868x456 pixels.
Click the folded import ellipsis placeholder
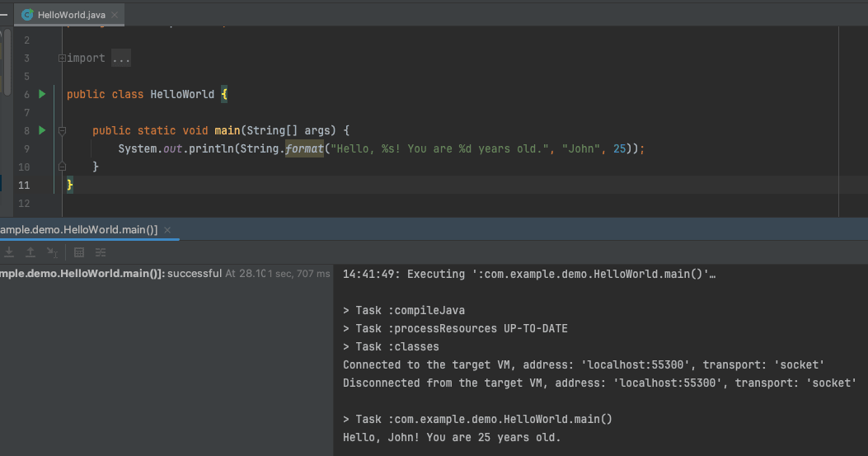[x=120, y=59]
